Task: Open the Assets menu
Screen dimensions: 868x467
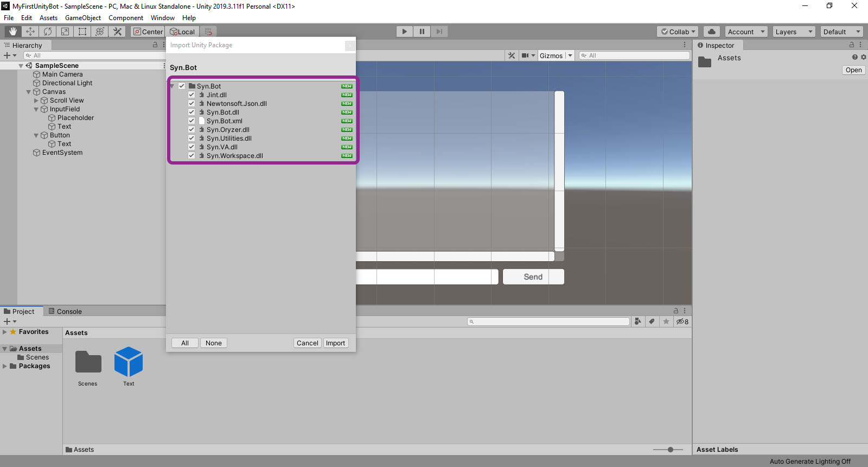Action: [48, 18]
